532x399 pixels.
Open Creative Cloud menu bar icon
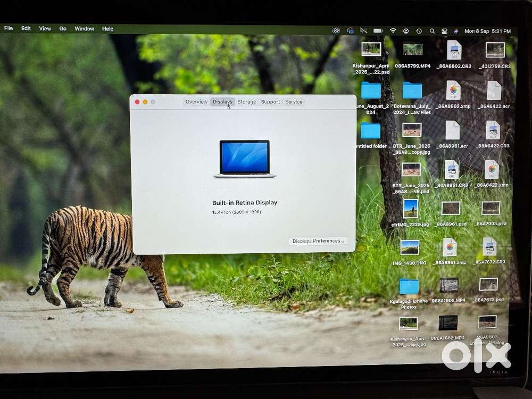tap(336, 31)
